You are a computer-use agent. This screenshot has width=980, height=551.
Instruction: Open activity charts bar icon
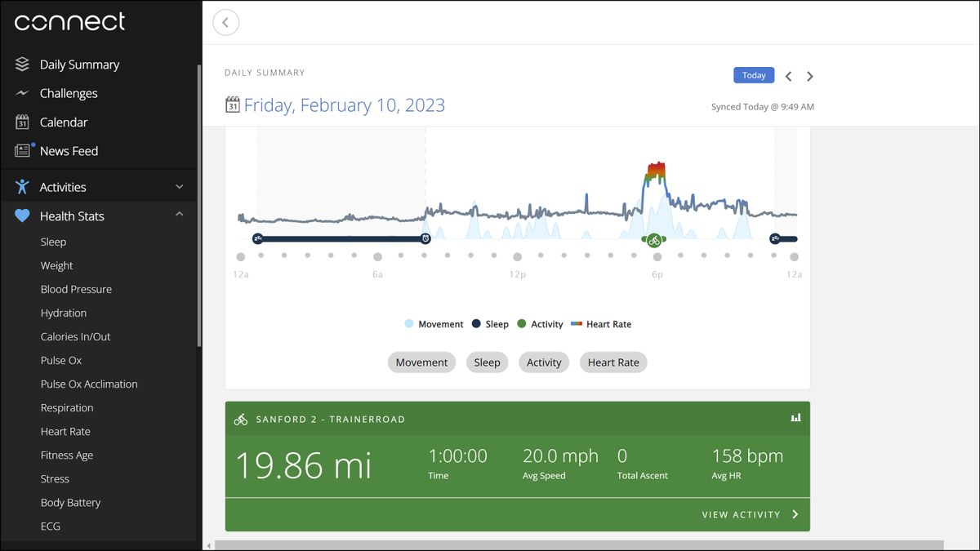click(x=795, y=417)
